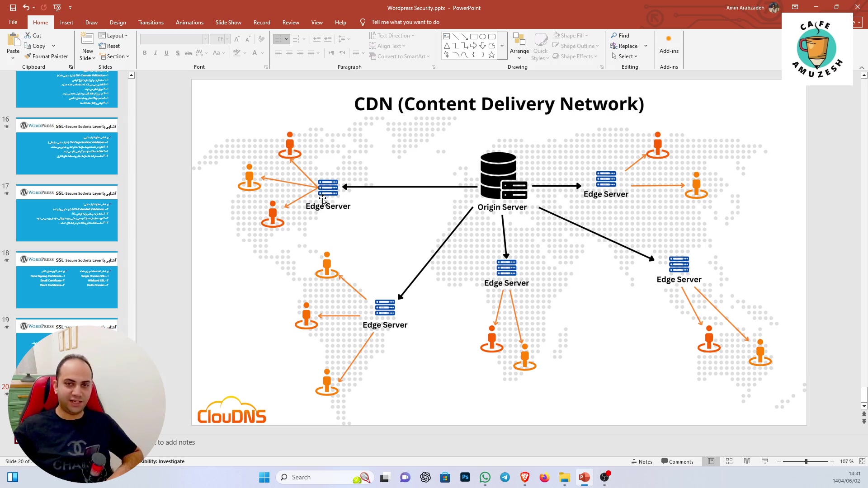This screenshot has height=488, width=868.
Task: Toggle the Notes pane in status bar
Action: pyautogui.click(x=642, y=461)
